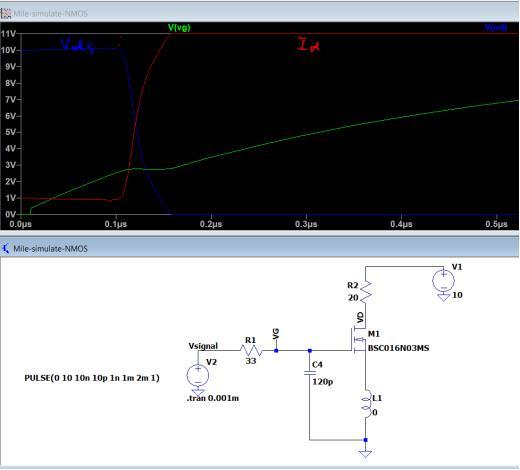The height and width of the screenshot is (470, 520).
Task: Click the 10V vertical axis label
Action: point(8,50)
